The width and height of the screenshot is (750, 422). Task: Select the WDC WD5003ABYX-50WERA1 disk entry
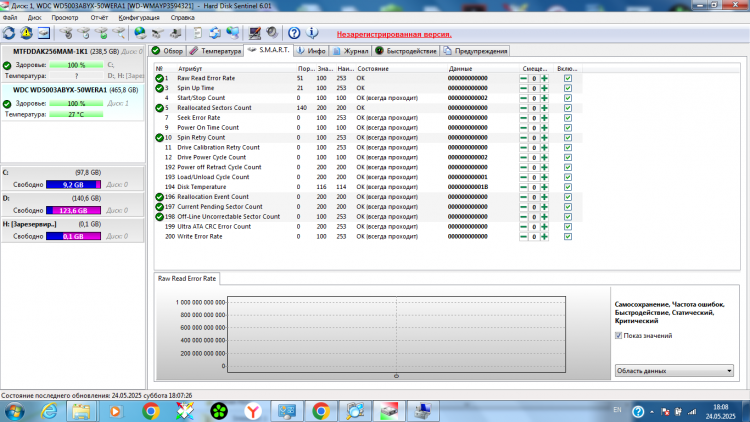73,102
